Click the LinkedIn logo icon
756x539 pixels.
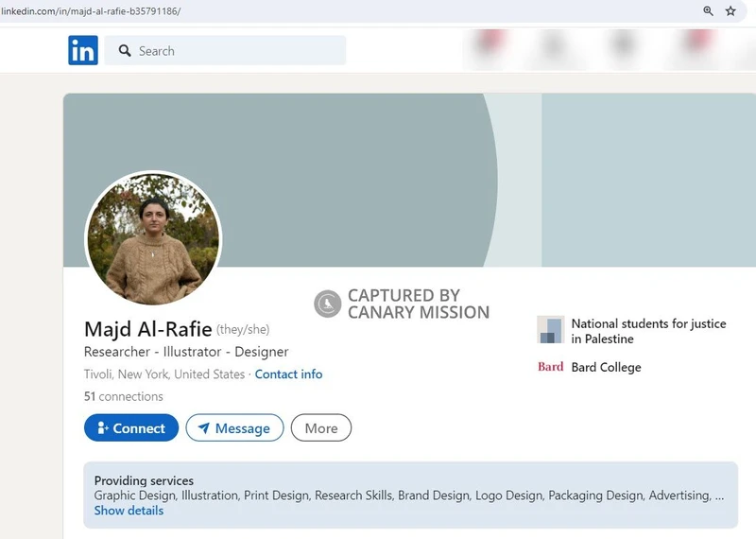click(83, 50)
